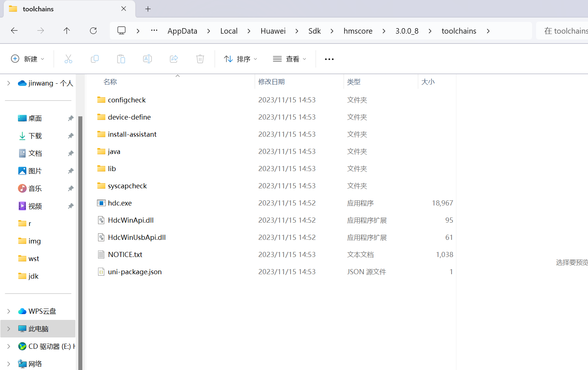
Task: Close the toolchains tab
Action: pos(124,9)
